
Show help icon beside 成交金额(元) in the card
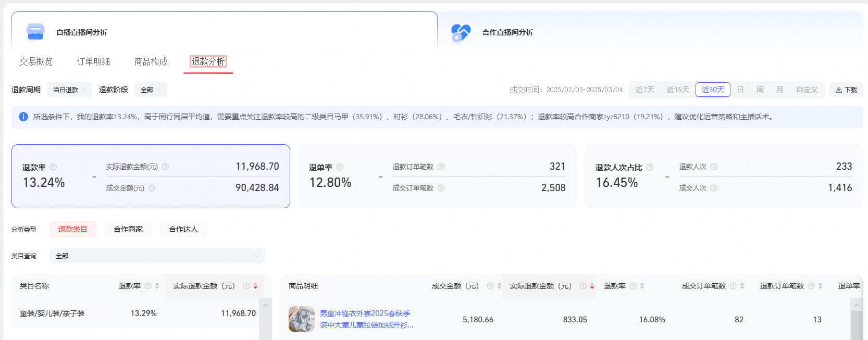(152, 188)
